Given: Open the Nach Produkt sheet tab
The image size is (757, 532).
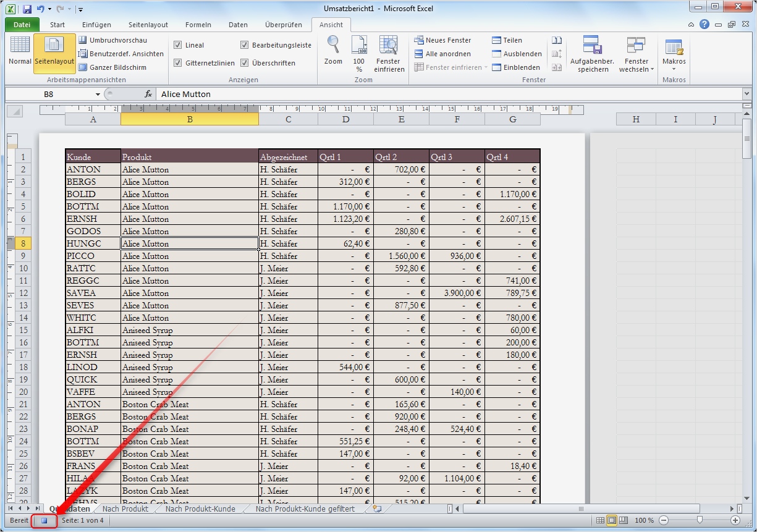Looking at the screenshot, I should pos(125,509).
